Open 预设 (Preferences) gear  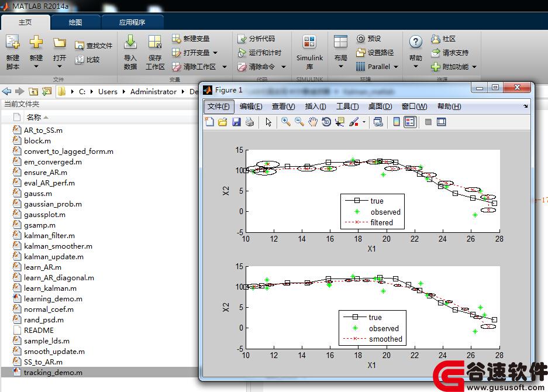368,39
